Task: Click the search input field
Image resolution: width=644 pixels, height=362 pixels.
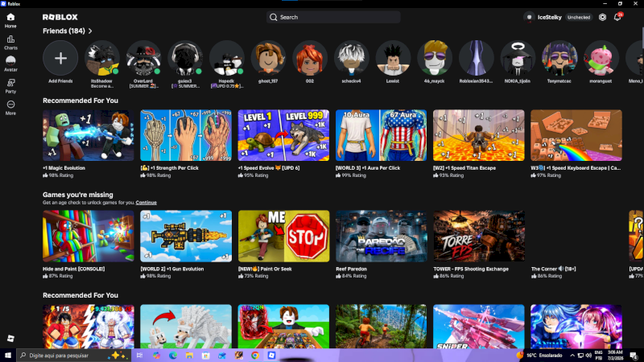Action: point(333,17)
